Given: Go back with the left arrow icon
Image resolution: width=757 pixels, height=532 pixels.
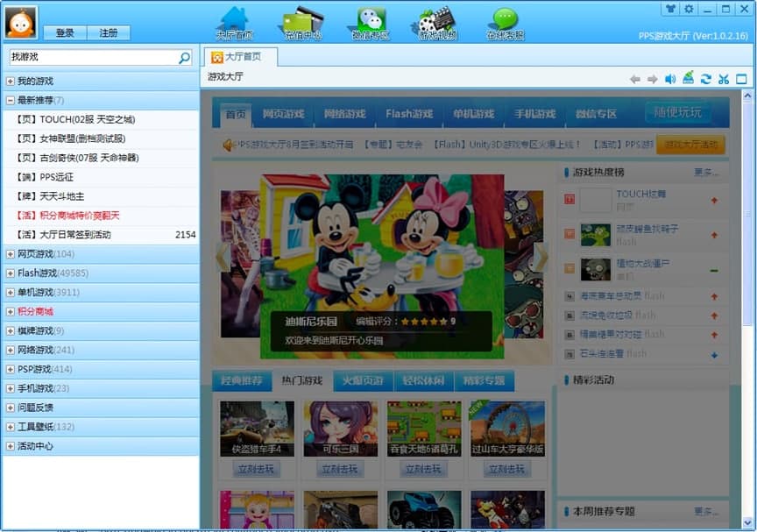Looking at the screenshot, I should (x=635, y=79).
